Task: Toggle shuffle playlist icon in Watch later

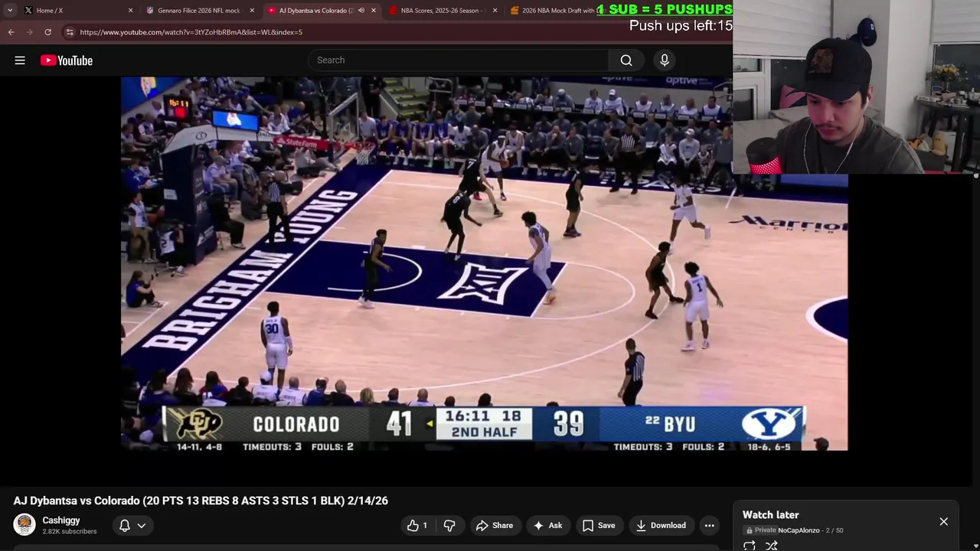Action: [772, 546]
